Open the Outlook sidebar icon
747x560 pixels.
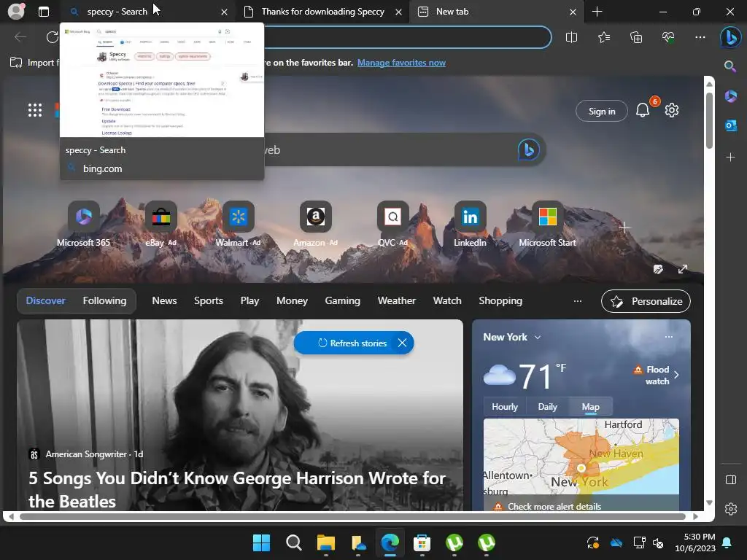click(730, 125)
